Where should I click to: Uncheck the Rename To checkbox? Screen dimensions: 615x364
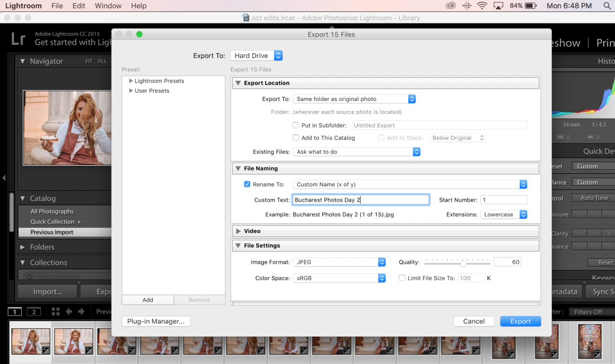pos(247,184)
